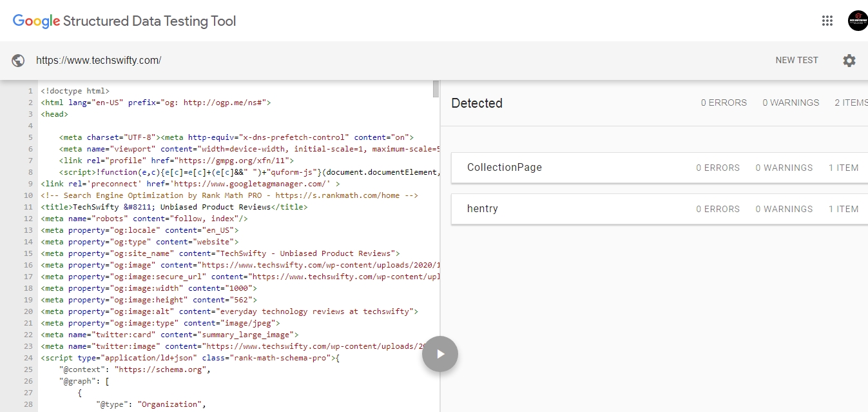Expand the CollectionPage result row
Image resolution: width=868 pixels, height=412 pixels.
point(660,168)
